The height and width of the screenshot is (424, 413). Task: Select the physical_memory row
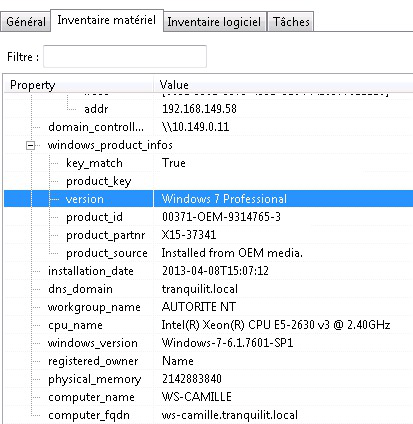tap(208, 379)
